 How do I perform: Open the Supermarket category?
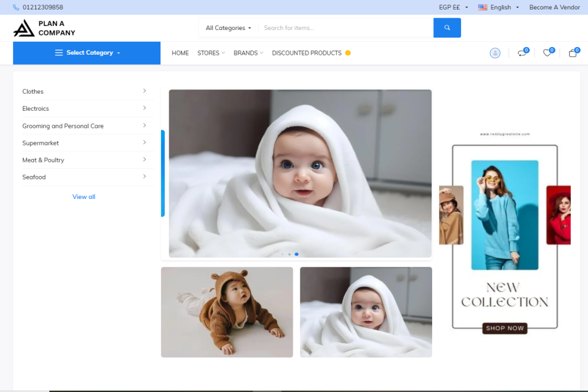tap(41, 143)
